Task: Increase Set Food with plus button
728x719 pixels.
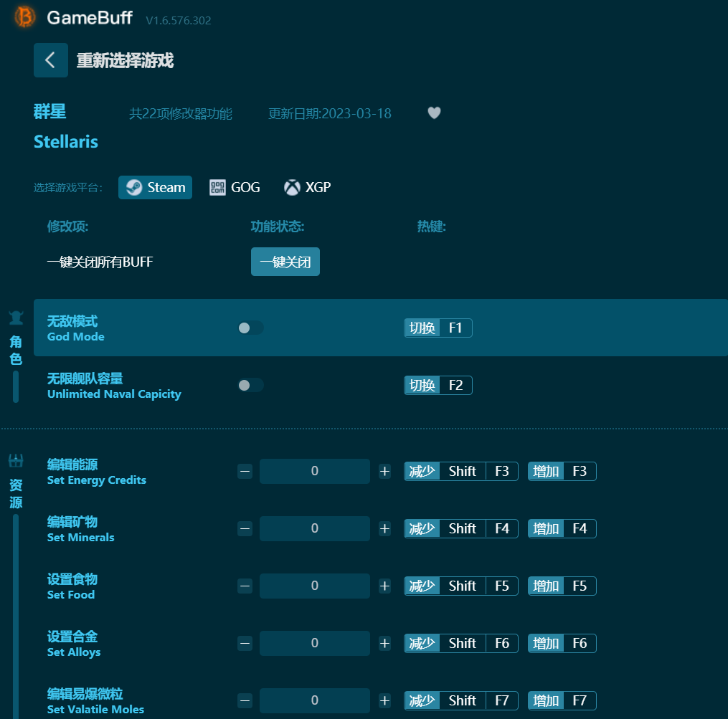Action: pos(384,586)
